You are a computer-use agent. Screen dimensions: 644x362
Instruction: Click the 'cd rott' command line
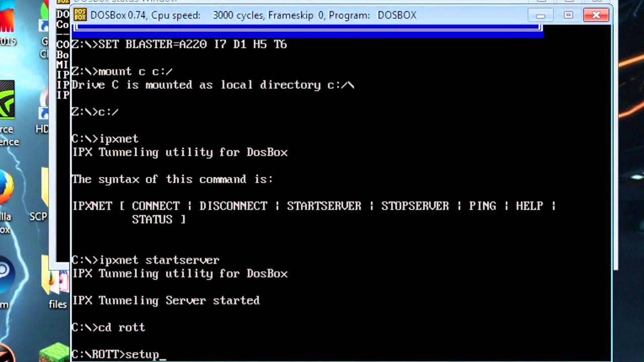(108, 328)
